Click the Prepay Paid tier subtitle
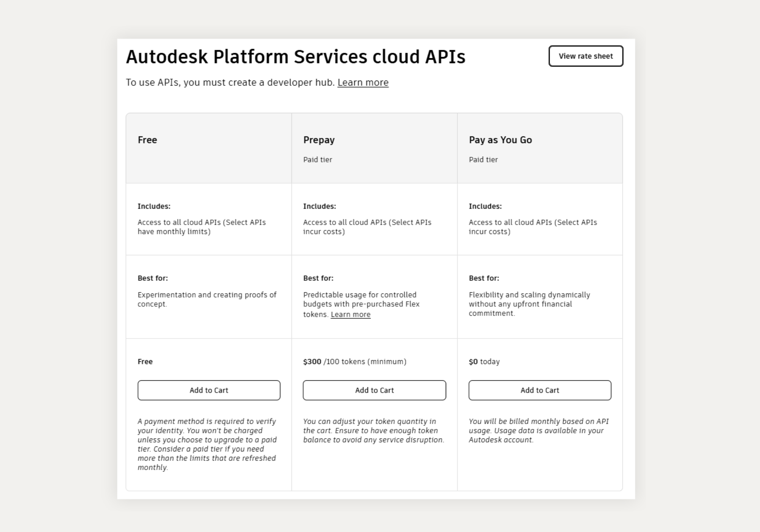The height and width of the screenshot is (532, 760). click(x=317, y=160)
